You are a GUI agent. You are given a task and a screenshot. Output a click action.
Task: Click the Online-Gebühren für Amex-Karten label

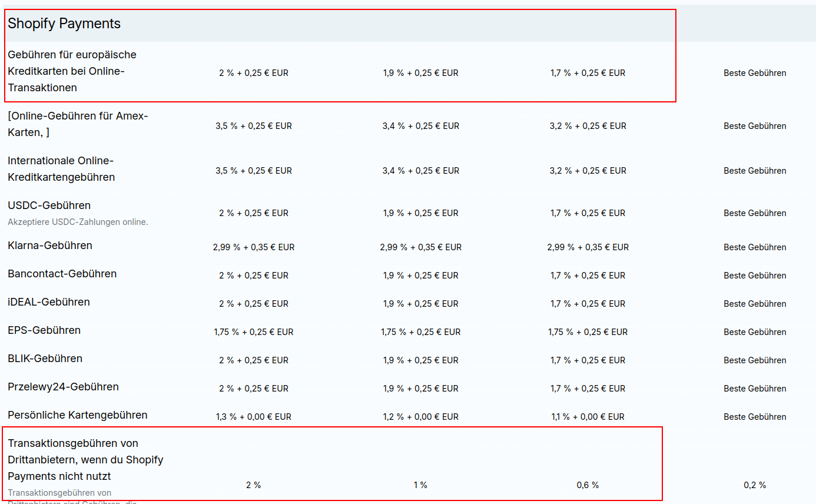[x=78, y=124]
